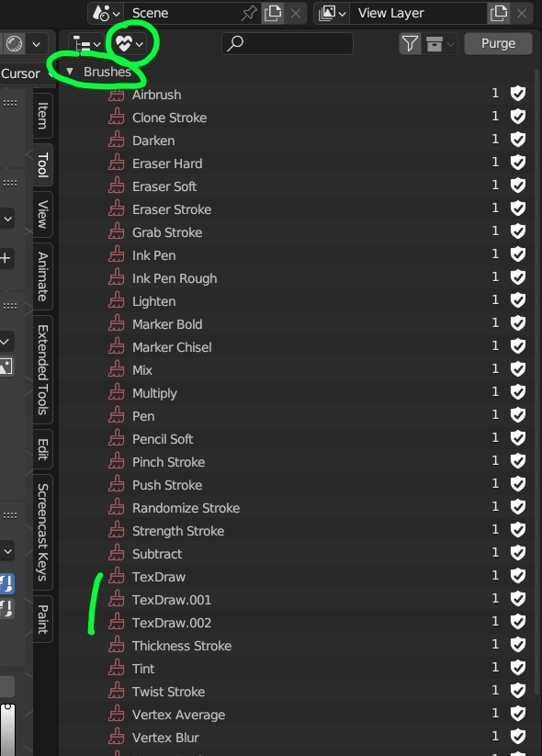542x756 pixels.
Task: Click the Pinch Stroke brush icon
Action: [117, 462]
